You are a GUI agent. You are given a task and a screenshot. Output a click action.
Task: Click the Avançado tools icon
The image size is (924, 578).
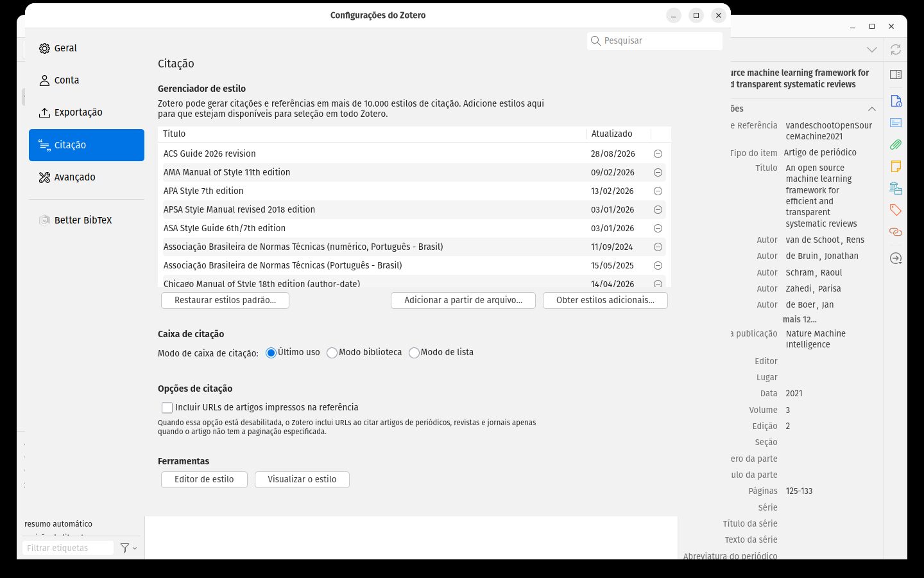44,177
